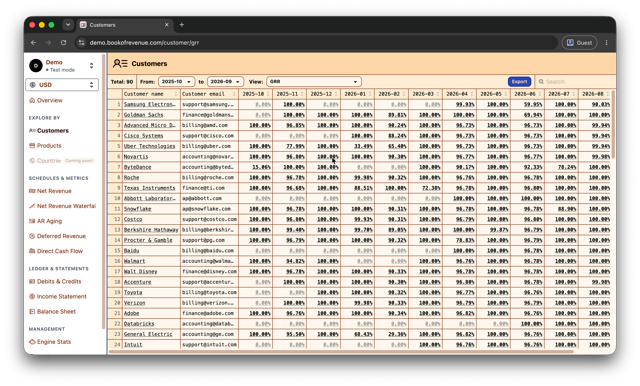Open the Samsung Electronics customer link
This screenshot has height=386, width=640.
150,104
